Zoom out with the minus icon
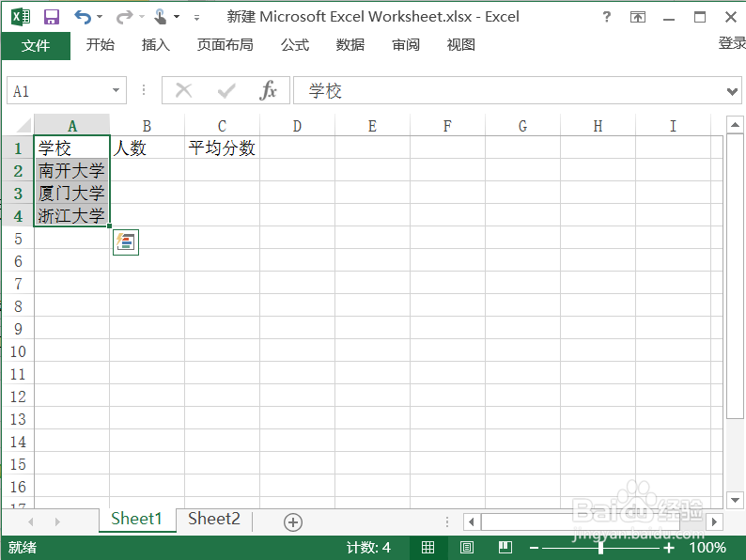The height and width of the screenshot is (560, 746). point(534,548)
